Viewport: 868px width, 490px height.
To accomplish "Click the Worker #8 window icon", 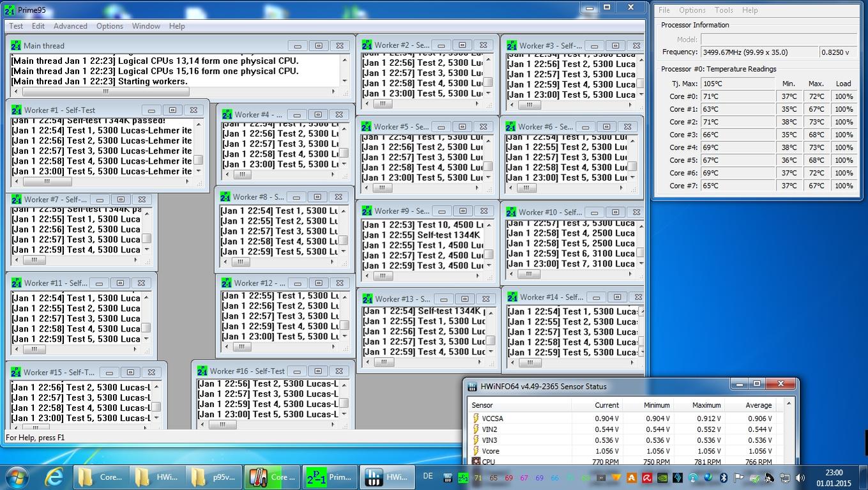I will 225,197.
